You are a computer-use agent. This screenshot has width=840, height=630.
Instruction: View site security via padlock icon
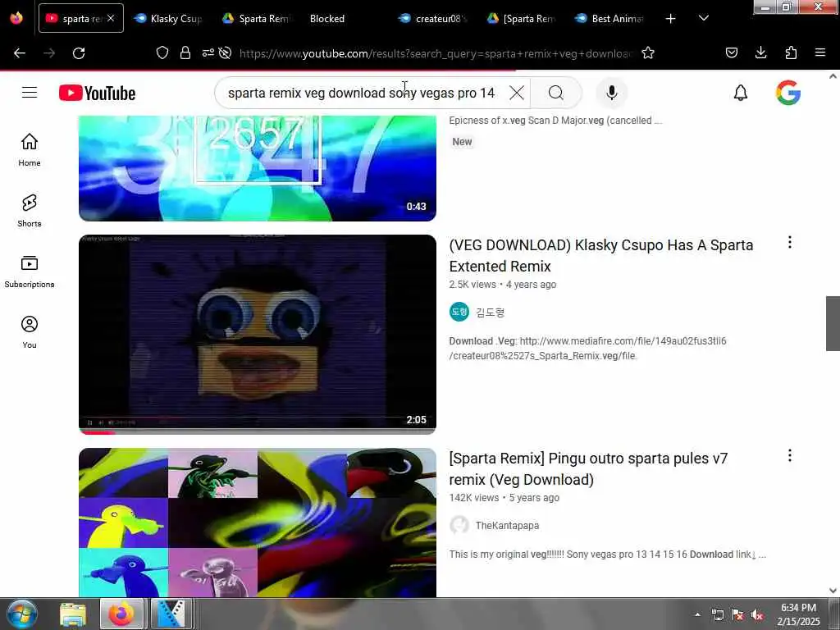point(185,52)
